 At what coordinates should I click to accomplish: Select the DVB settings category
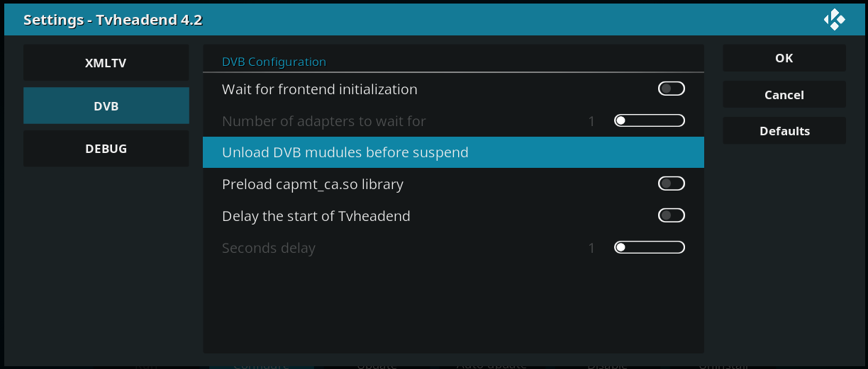(106, 106)
